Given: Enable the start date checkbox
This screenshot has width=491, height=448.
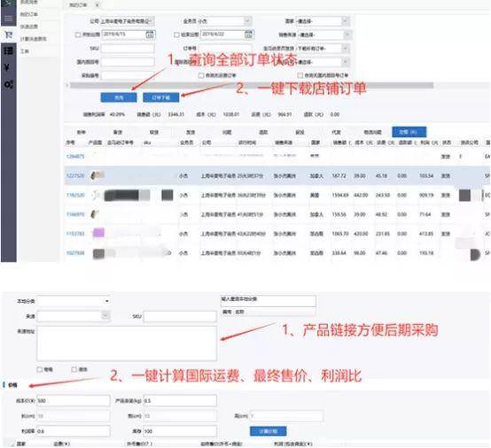Looking at the screenshot, I should 78,35.
